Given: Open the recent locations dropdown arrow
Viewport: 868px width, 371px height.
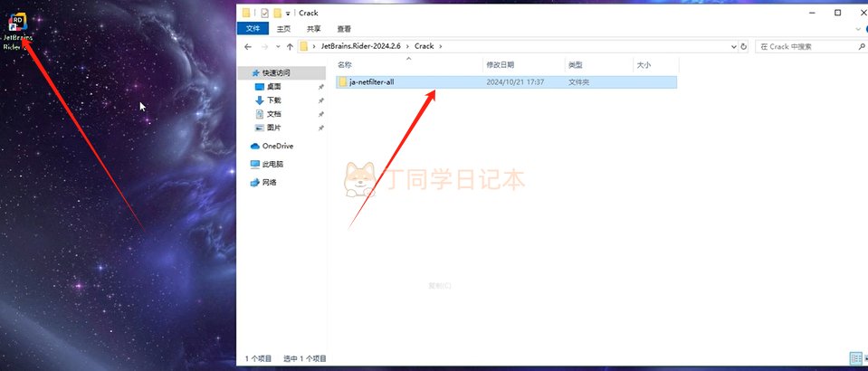Looking at the screenshot, I should point(278,46).
